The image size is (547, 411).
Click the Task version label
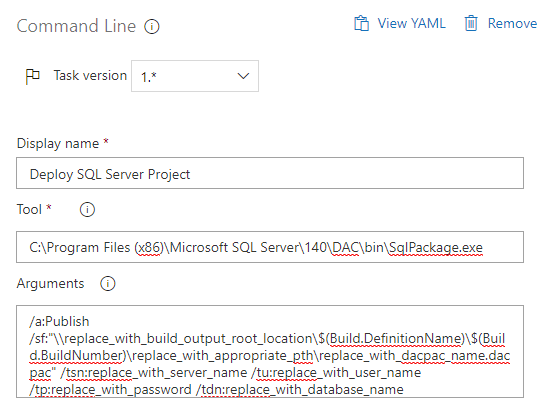tap(90, 75)
